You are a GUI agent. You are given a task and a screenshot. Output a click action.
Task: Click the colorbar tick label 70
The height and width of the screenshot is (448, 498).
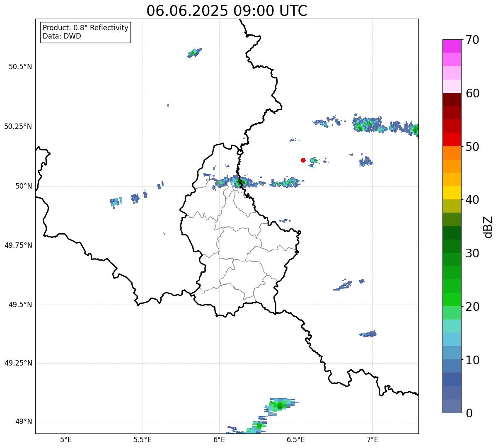(x=472, y=40)
